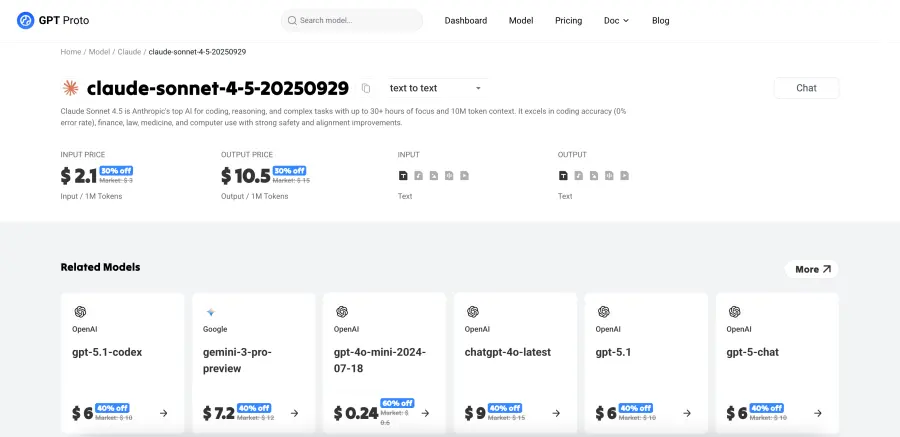Open the chatgpt-4o-latest model title
This screenshot has width=900, height=437.
(x=507, y=352)
